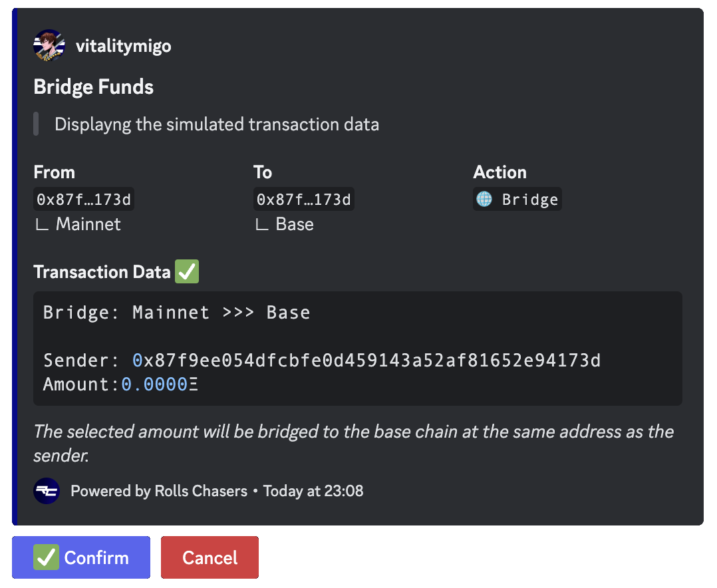Click the Amount value 0.0000Ξ
The width and height of the screenshot is (717, 588).
[x=160, y=384]
